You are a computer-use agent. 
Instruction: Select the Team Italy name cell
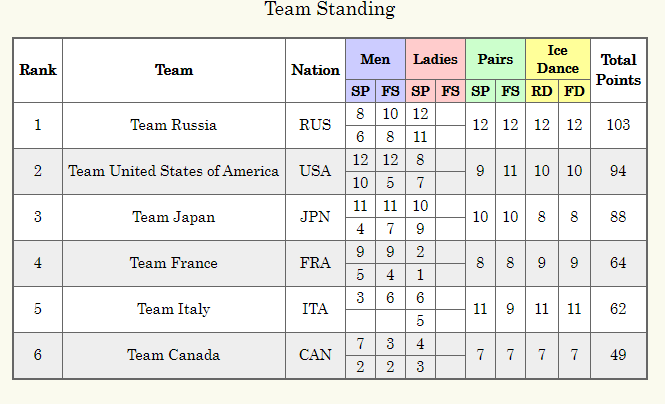tap(174, 309)
